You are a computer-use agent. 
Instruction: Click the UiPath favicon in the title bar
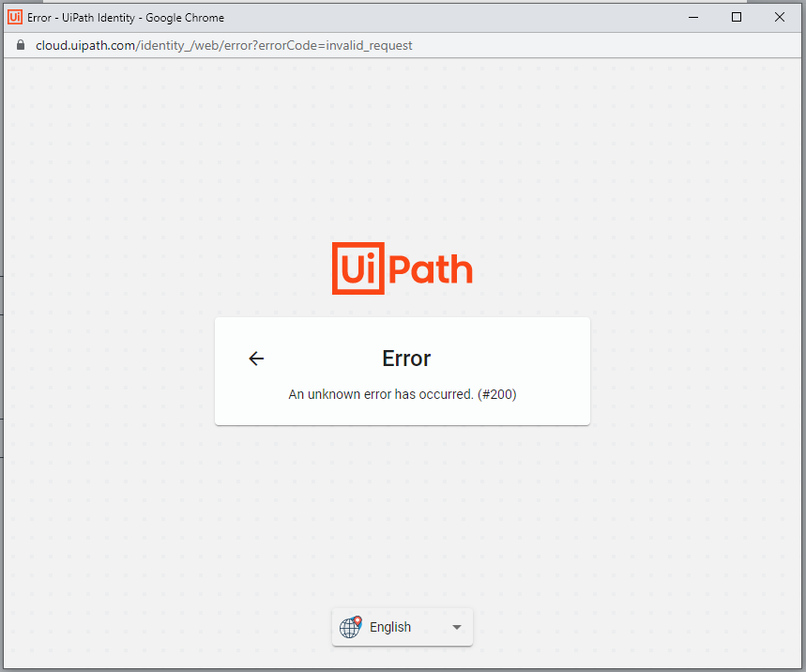tap(15, 17)
